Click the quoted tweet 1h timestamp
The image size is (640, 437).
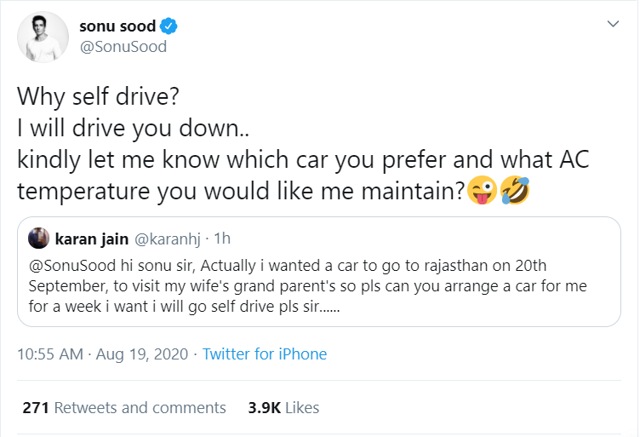pyautogui.click(x=222, y=238)
